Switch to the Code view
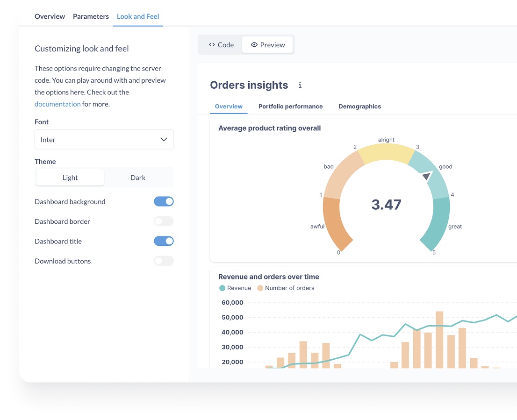This screenshot has height=420, width=517. click(x=221, y=45)
